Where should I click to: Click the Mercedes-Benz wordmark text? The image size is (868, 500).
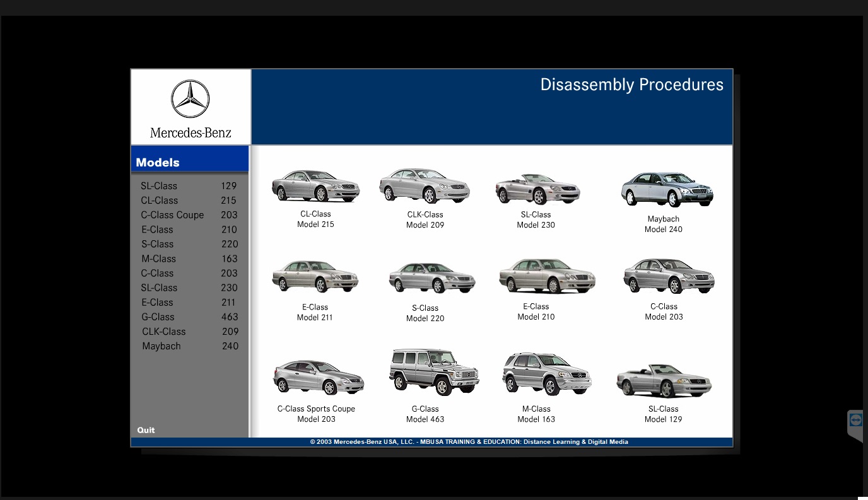pos(191,133)
